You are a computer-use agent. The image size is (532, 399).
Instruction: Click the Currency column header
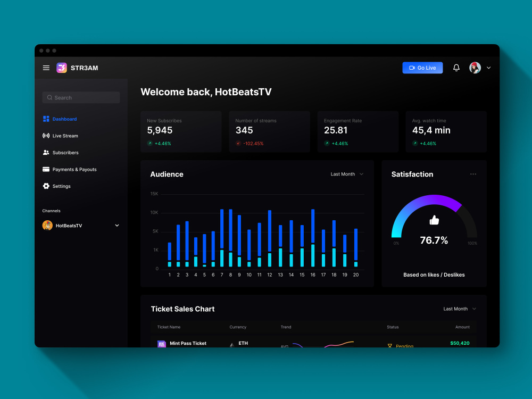(x=238, y=327)
